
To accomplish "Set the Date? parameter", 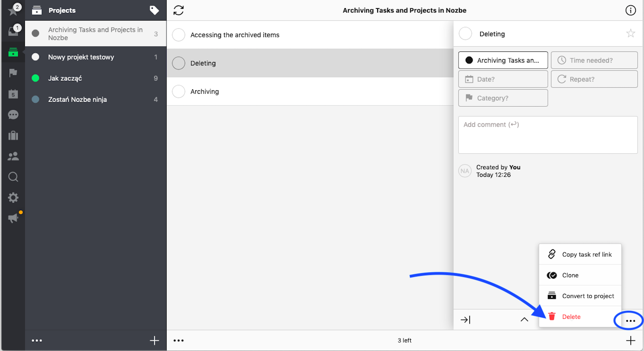I will click(x=503, y=79).
